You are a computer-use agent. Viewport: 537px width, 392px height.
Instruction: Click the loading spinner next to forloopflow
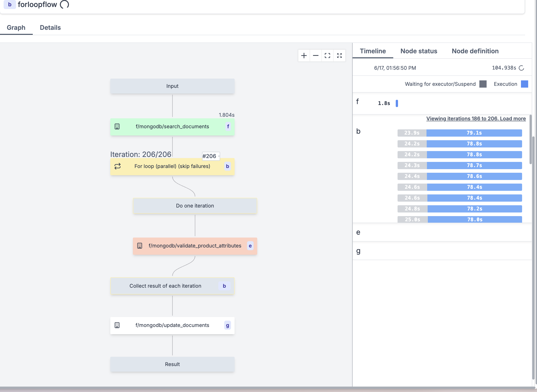click(64, 4)
